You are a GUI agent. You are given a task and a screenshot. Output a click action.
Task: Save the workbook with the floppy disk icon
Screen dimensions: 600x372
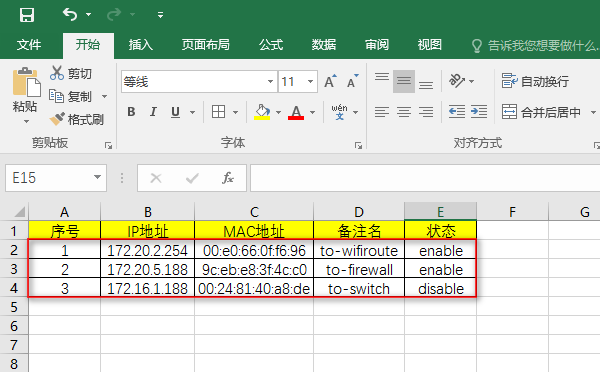click(x=27, y=15)
